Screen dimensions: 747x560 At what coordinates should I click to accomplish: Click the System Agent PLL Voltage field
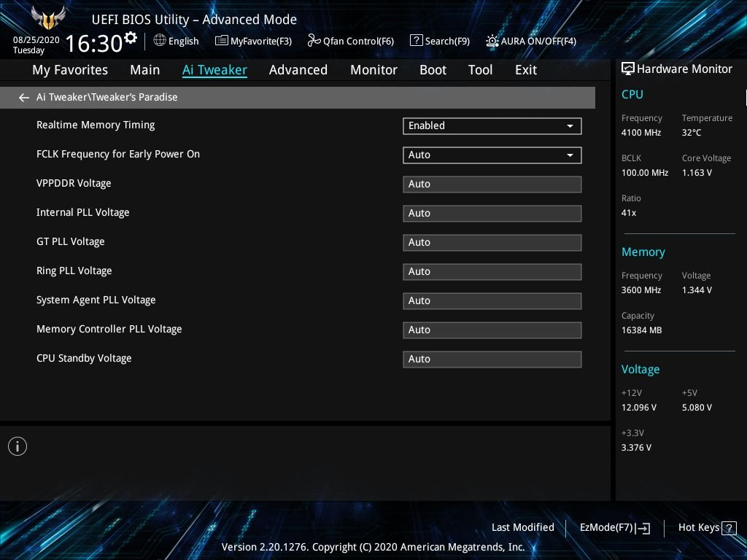pos(492,301)
